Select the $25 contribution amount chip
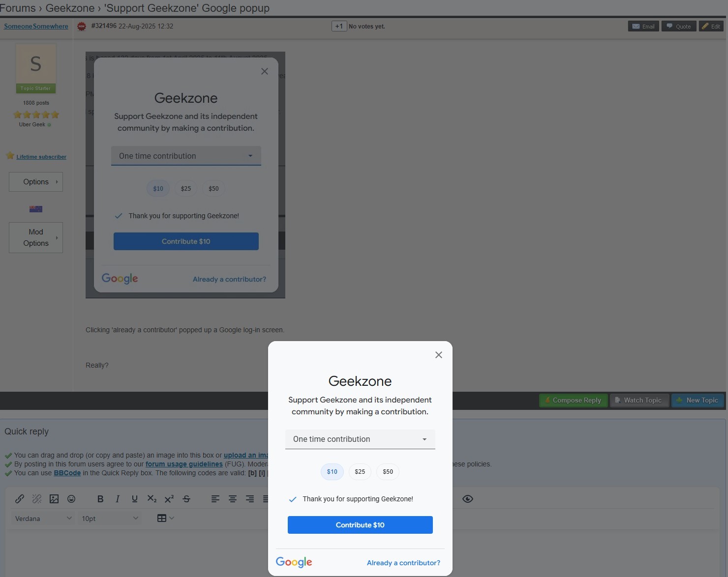Viewport: 728px width, 577px height. click(360, 472)
